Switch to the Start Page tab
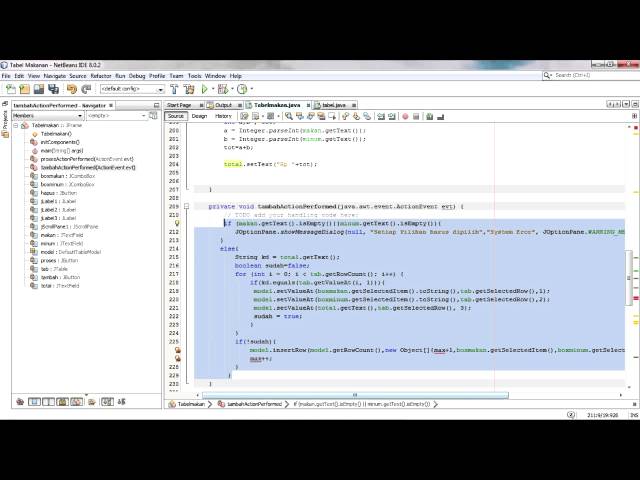Screen dimensions: 640x480 point(180,105)
